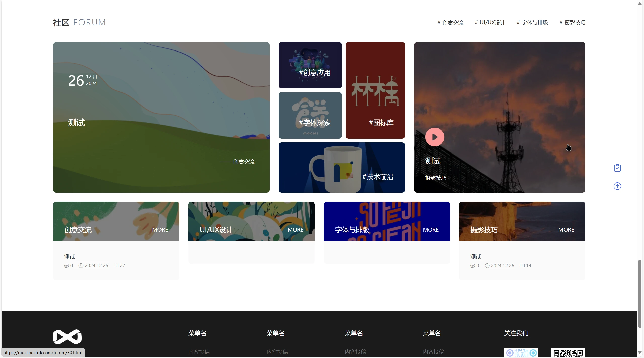This screenshot has height=358, width=644.
Task: Expand MORE under 字体与排版 section
Action: coord(431,229)
